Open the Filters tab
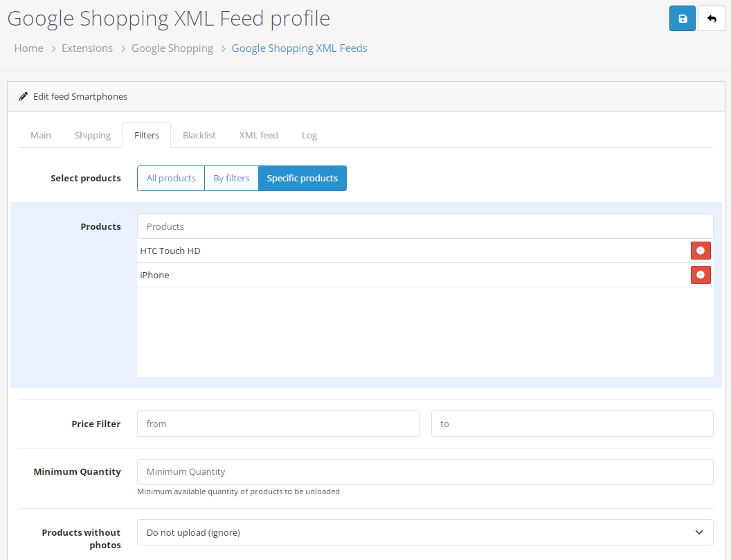This screenshot has width=731, height=560. point(147,135)
